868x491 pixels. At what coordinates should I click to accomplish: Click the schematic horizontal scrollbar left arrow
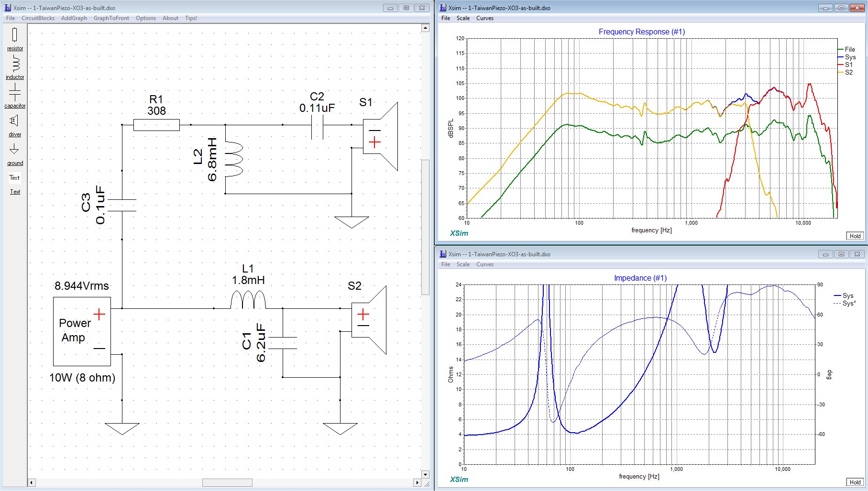[32, 482]
